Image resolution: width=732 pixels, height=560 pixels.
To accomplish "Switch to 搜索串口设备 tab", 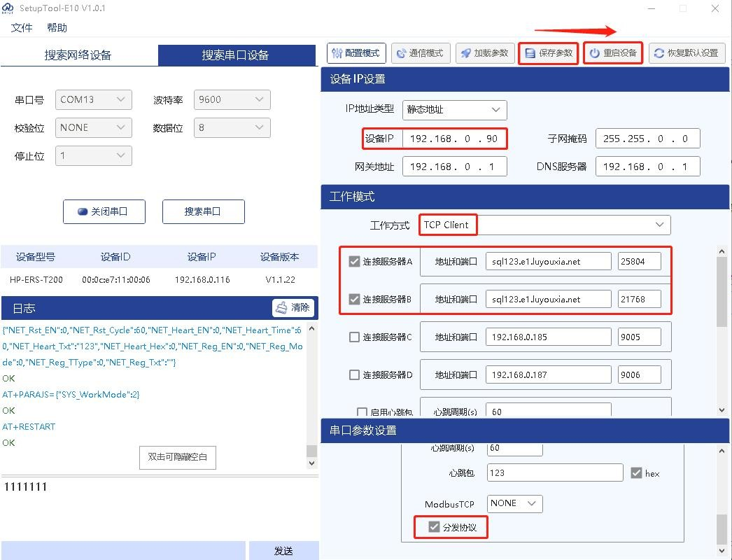I will click(235, 55).
